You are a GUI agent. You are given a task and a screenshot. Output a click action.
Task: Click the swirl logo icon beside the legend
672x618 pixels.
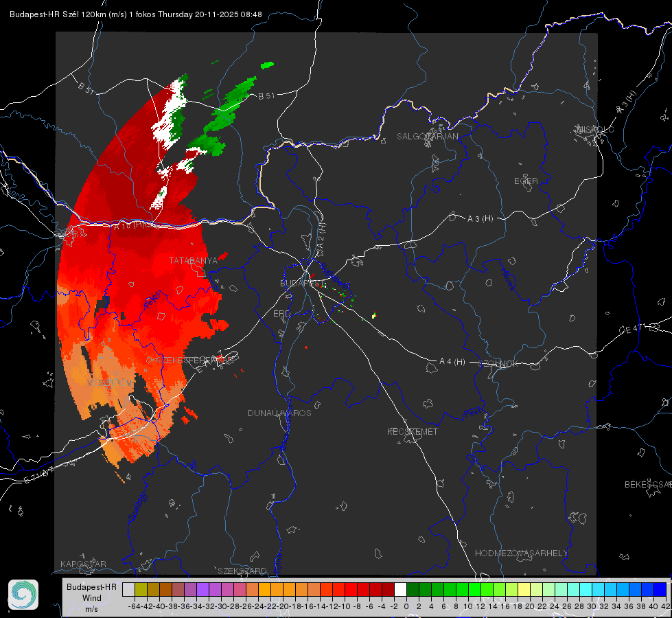[23, 595]
